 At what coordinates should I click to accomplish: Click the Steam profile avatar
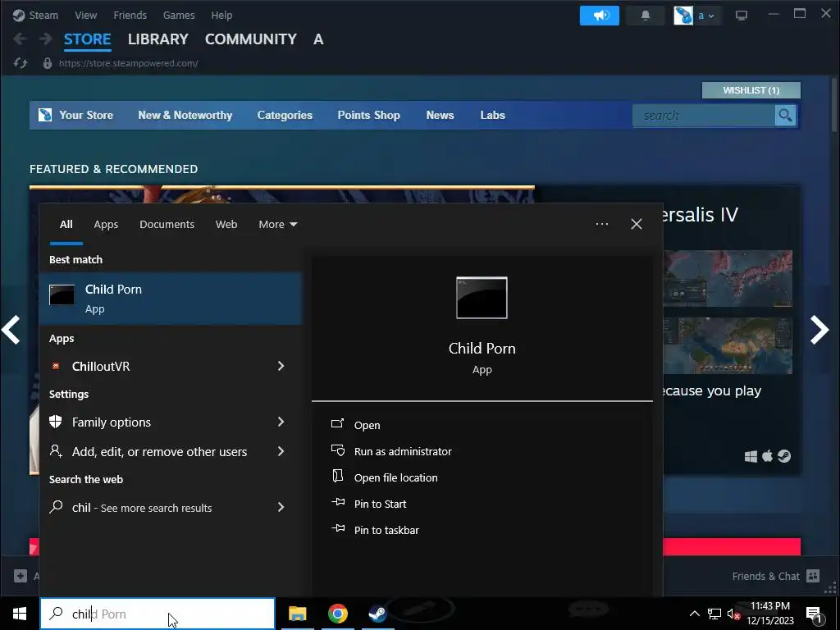click(683, 16)
